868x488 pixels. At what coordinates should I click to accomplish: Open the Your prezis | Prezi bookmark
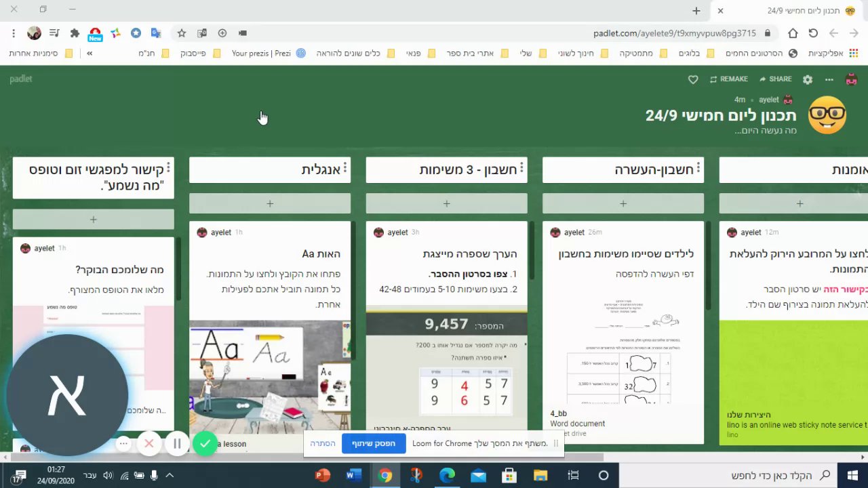[269, 53]
